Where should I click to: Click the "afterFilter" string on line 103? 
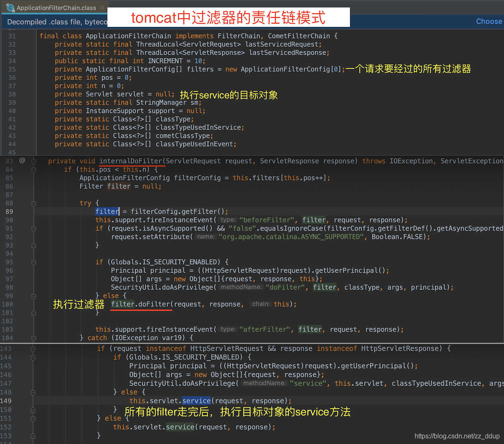coord(264,329)
